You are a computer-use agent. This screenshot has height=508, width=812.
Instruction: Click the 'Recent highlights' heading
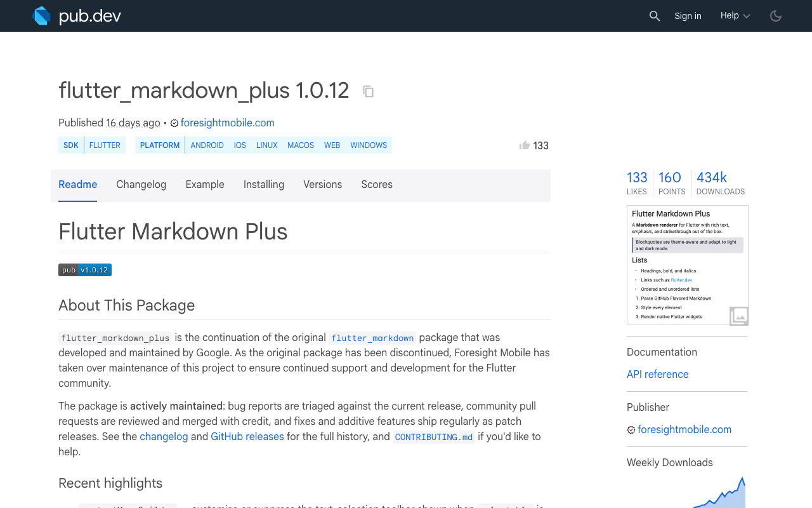click(x=110, y=483)
